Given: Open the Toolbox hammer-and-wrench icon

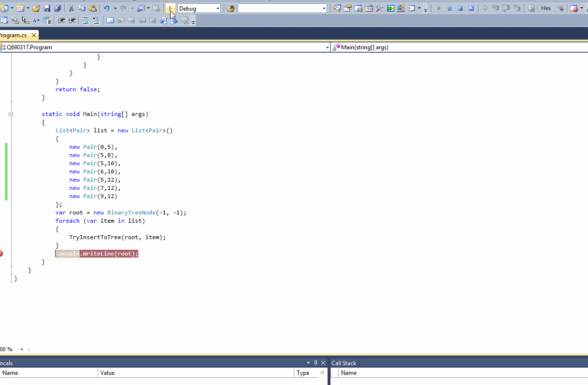Looking at the screenshot, I should [380, 8].
